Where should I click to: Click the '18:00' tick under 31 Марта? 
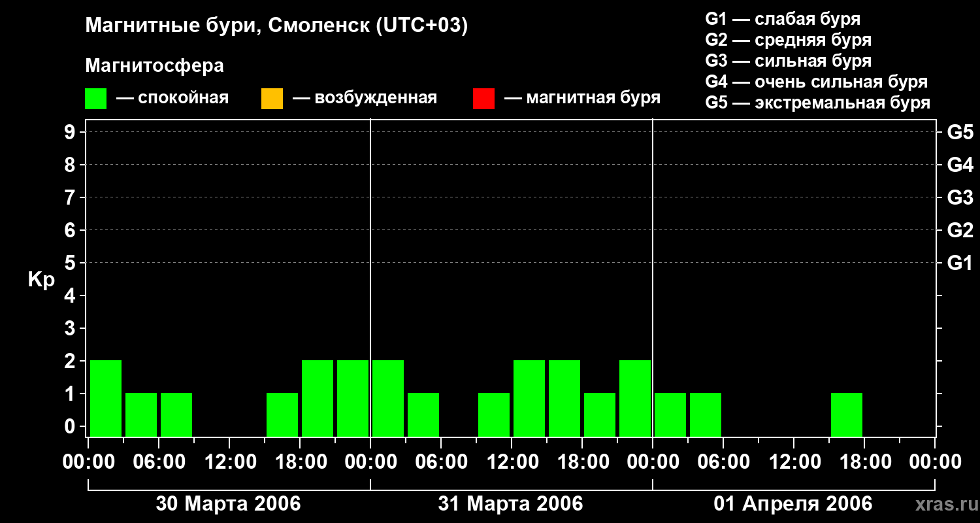point(582,462)
